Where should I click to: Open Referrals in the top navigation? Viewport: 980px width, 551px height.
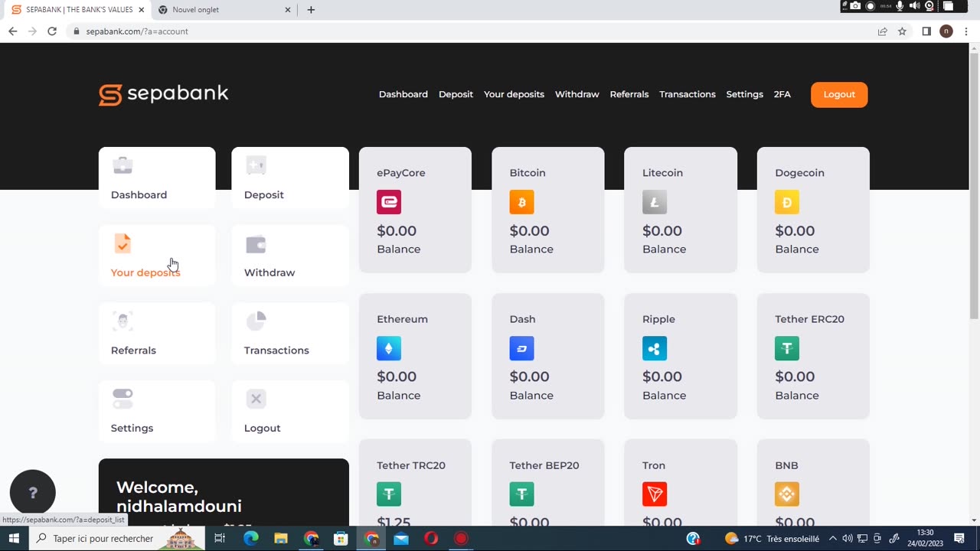tap(629, 94)
